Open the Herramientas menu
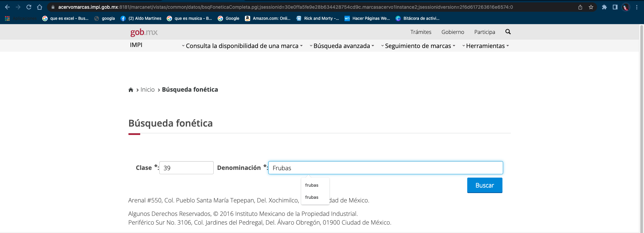Viewport: 644px width, 233px height. tap(485, 46)
